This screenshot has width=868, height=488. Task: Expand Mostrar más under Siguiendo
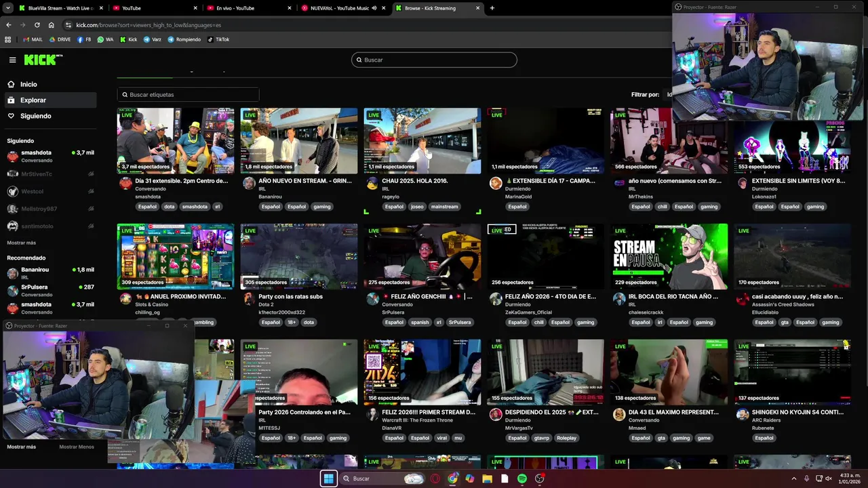[x=22, y=243]
